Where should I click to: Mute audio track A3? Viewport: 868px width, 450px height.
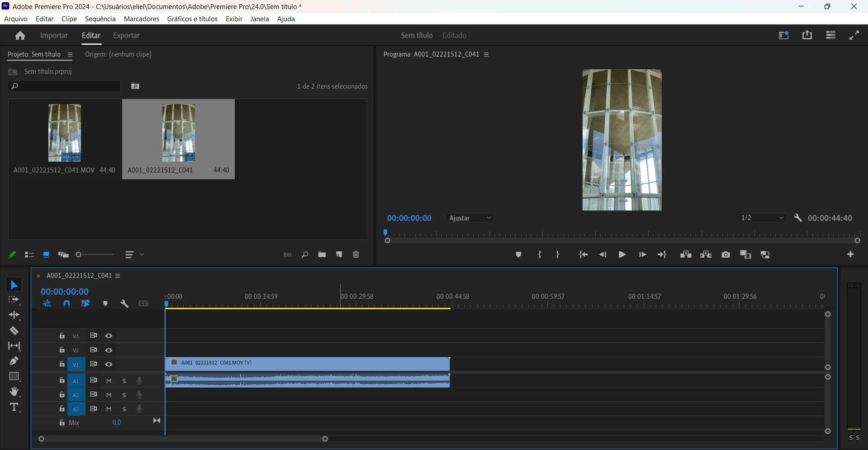click(109, 409)
